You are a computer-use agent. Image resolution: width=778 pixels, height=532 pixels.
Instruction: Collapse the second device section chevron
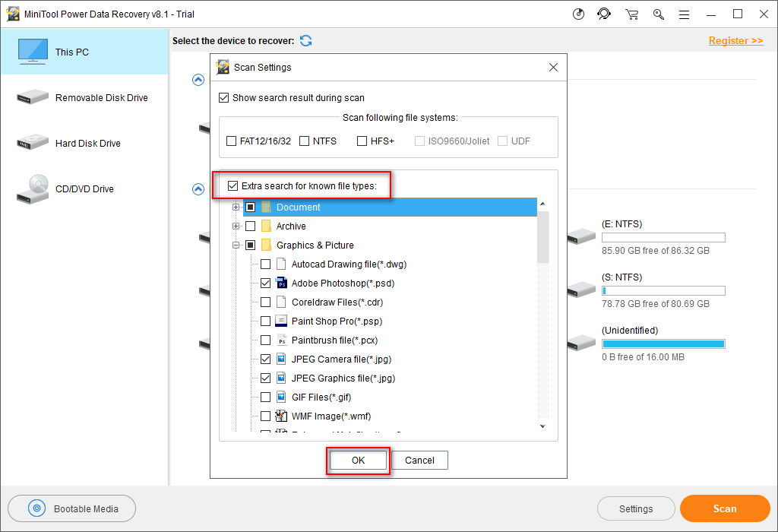[x=198, y=189]
